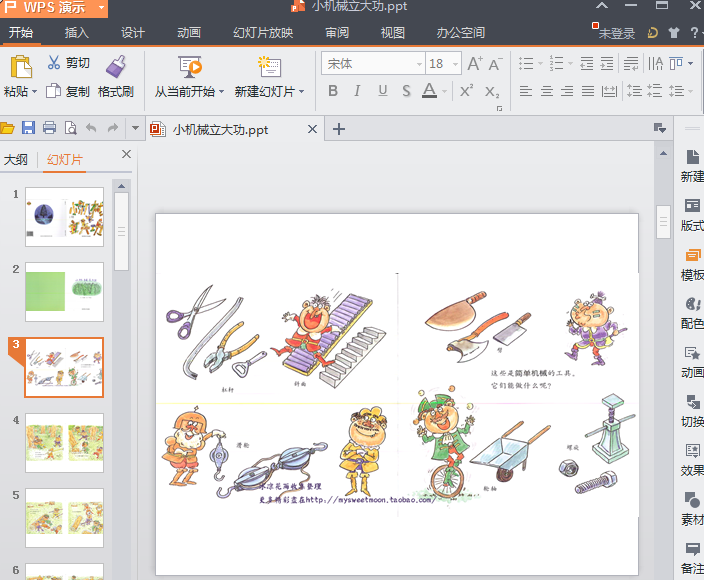Expand the bullet list style dropdown
704x580 pixels.
(x=540, y=64)
